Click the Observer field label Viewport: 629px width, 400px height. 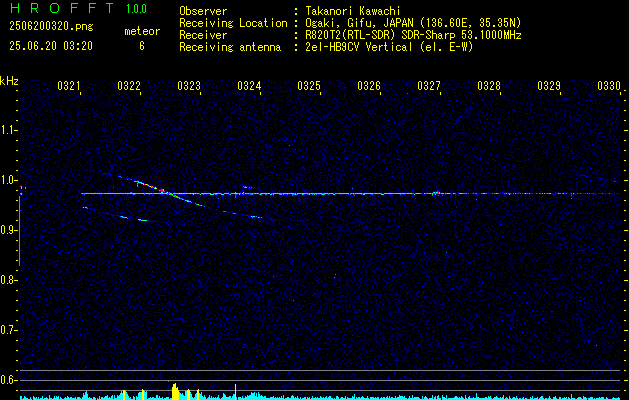coord(203,11)
